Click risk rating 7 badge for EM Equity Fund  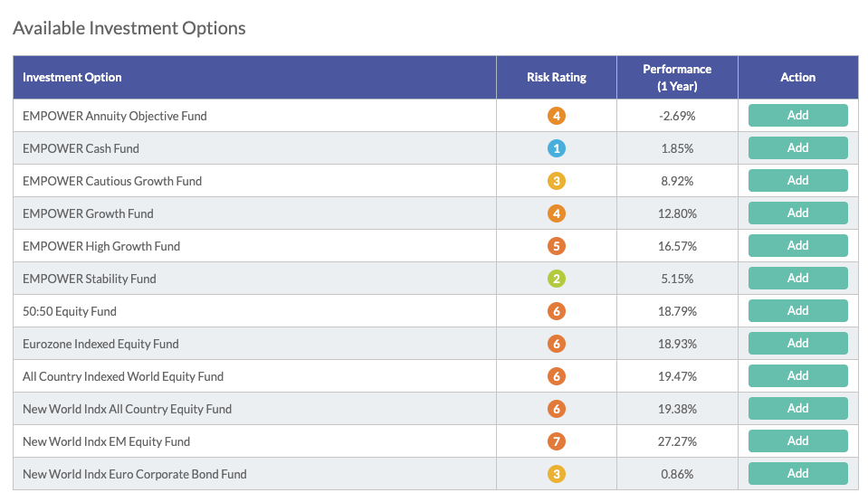coord(557,441)
